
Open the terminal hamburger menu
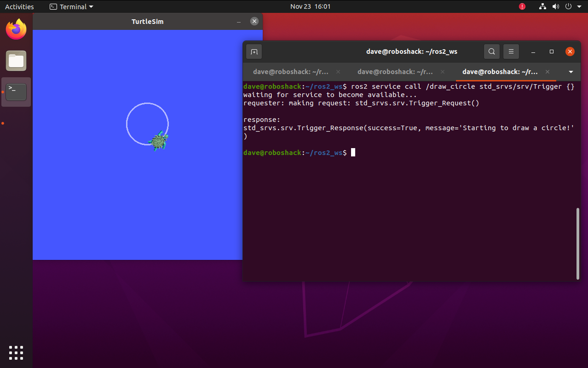point(511,52)
